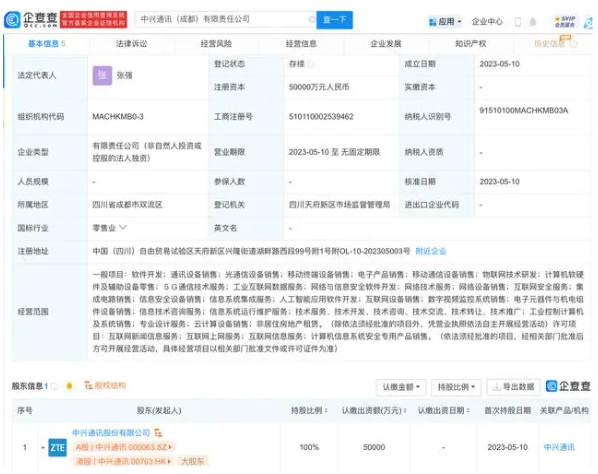This screenshot has width=598, height=474.
Task: Open the ZTE shareholder logo
Action: [58, 447]
